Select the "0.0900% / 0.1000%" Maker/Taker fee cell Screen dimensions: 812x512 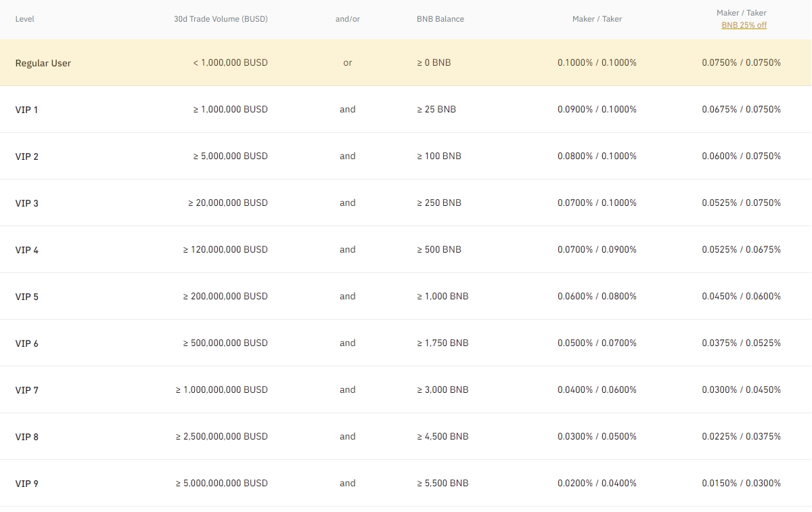coord(597,109)
